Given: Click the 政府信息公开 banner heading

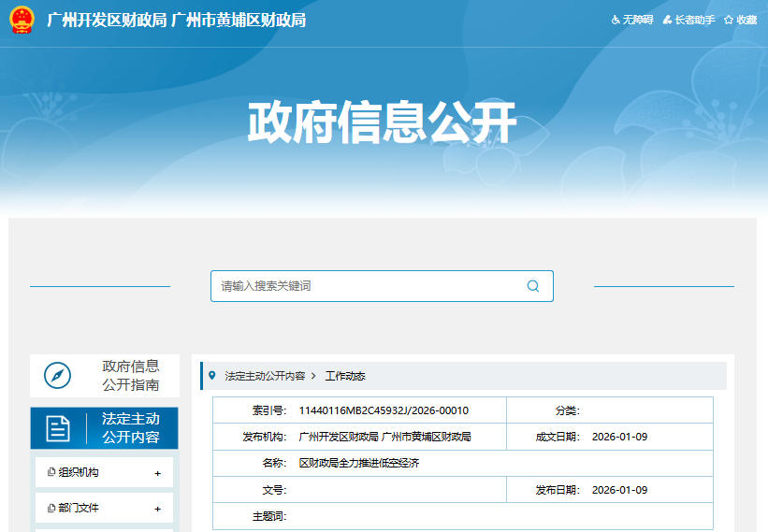Looking at the screenshot, I should [x=382, y=122].
